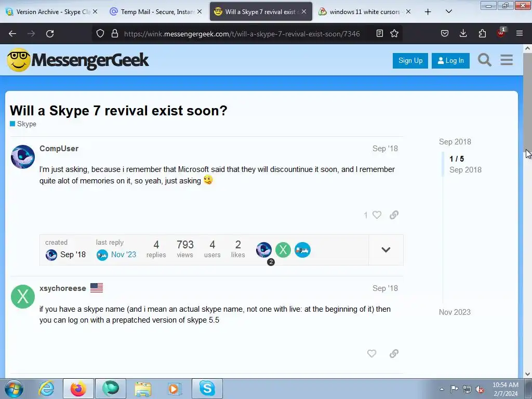Copy link to CompUser's post

tap(394, 215)
